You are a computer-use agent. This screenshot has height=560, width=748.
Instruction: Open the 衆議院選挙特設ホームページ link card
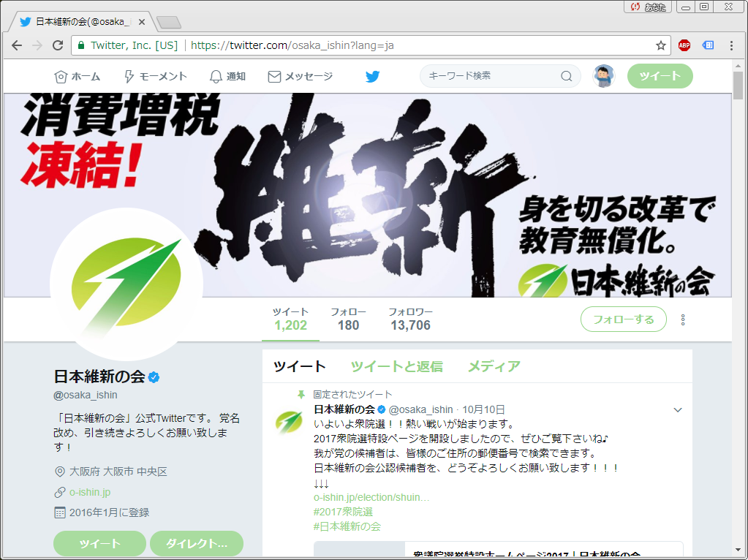(x=498, y=549)
